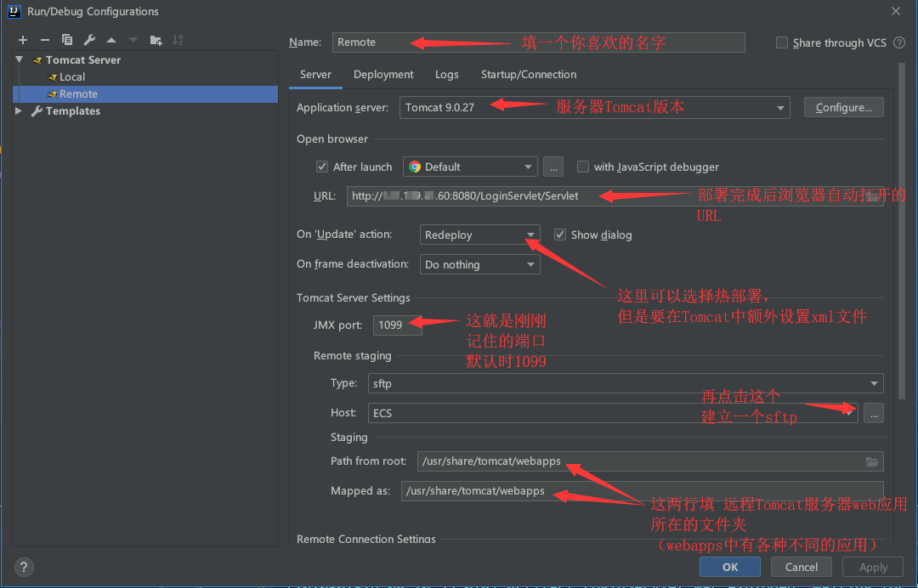Image resolution: width=918 pixels, height=588 pixels.
Task: Open On frame deactivation dropdown
Action: pos(479,264)
